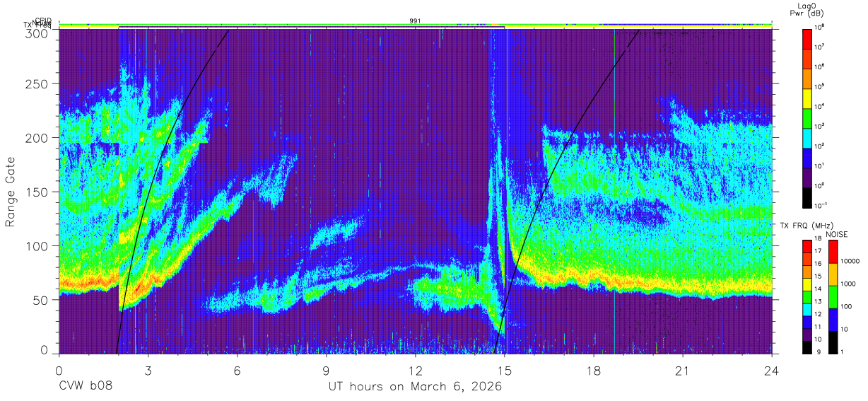The height and width of the screenshot is (401, 868).
Task: Click the 1 label on NOISE colorbar
Action: pos(842,351)
